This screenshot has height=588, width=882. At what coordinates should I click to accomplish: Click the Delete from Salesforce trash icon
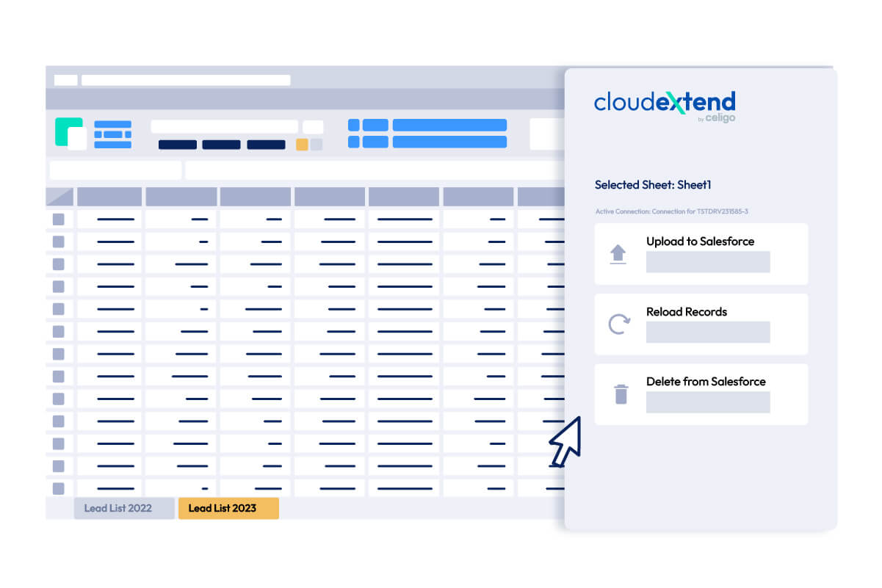click(x=621, y=394)
